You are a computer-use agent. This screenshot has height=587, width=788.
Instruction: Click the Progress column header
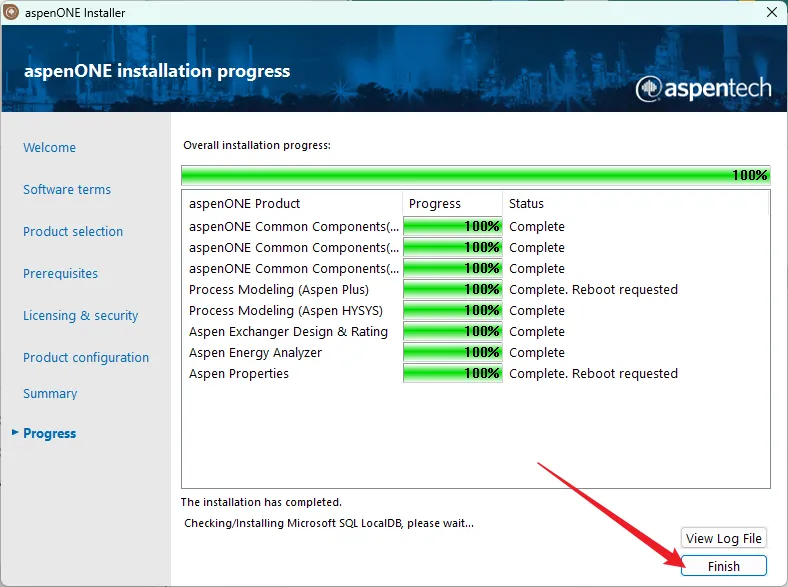coord(452,204)
